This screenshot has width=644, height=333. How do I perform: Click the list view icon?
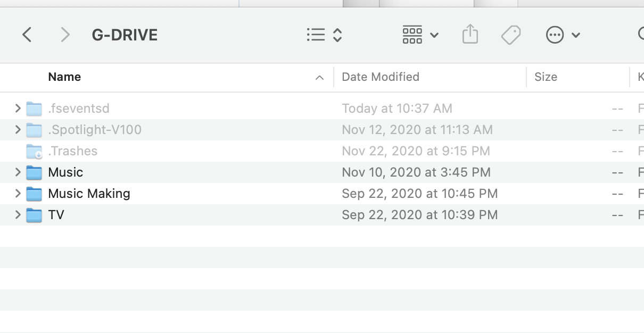point(316,34)
